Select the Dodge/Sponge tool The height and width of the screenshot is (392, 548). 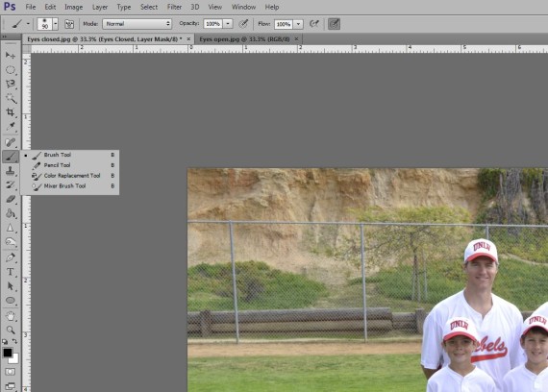coord(11,242)
